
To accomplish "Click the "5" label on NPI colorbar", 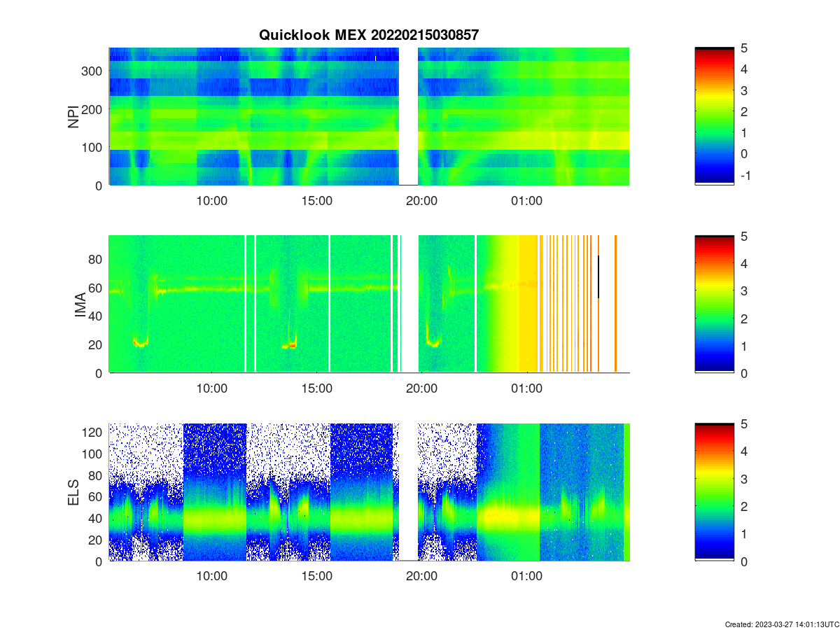I will (743, 48).
